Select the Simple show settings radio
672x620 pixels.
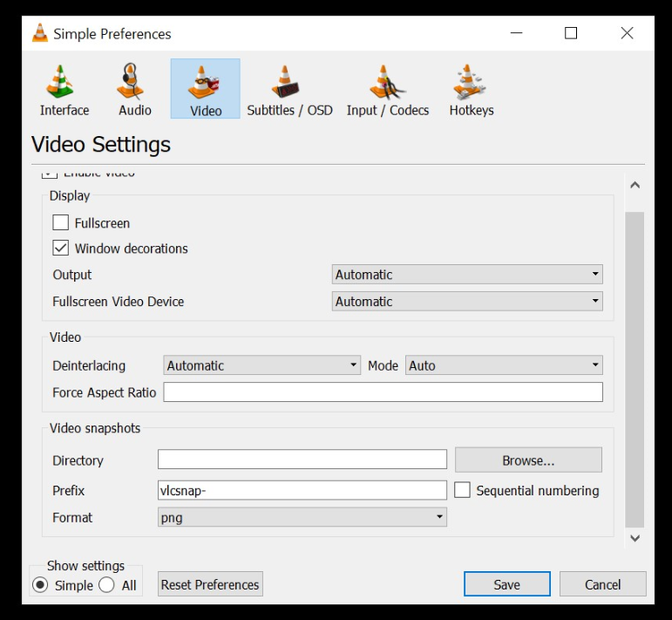coord(40,585)
